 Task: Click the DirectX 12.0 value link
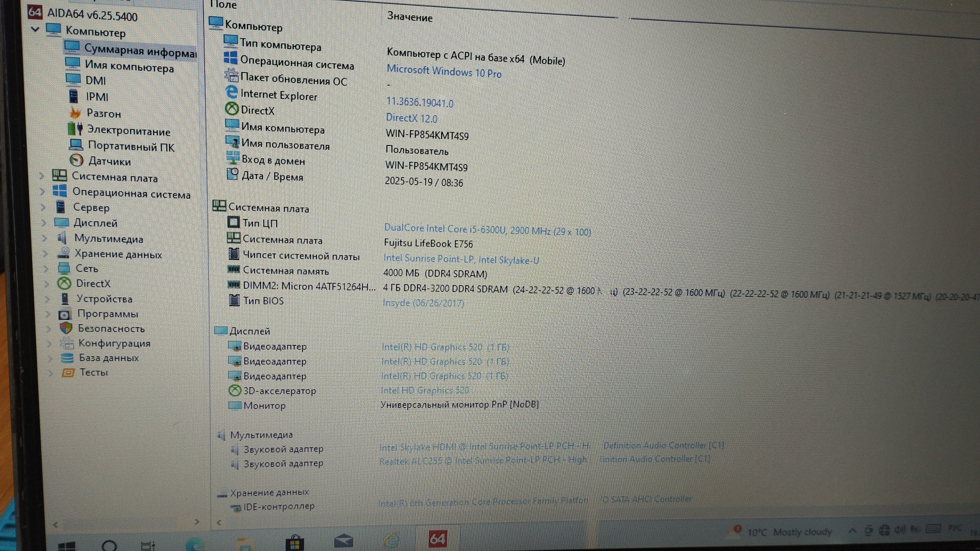(411, 118)
